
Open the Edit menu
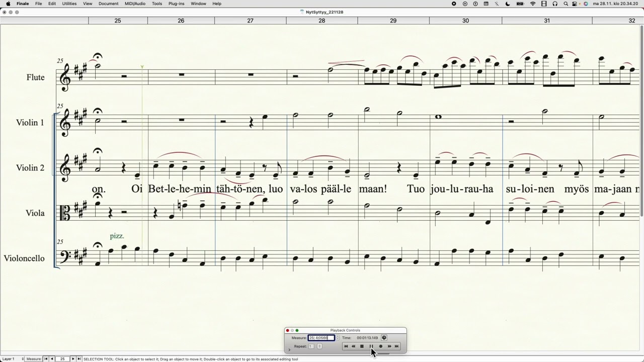52,4
